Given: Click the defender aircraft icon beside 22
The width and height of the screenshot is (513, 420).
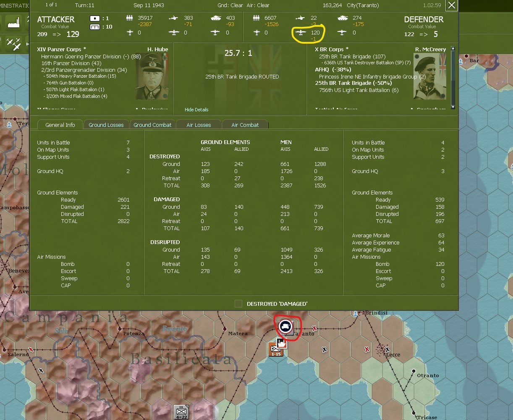Looking at the screenshot, I should click(300, 18).
